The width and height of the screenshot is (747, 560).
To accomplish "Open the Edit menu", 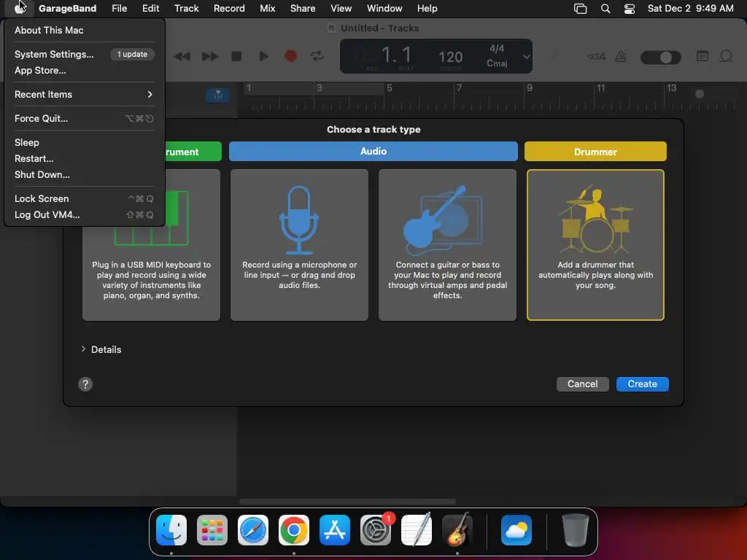I will click(150, 8).
